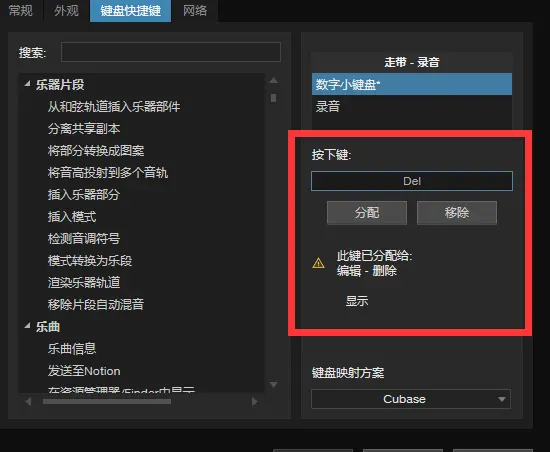Select the 键盘快捷键 tab

pyautogui.click(x=130, y=11)
